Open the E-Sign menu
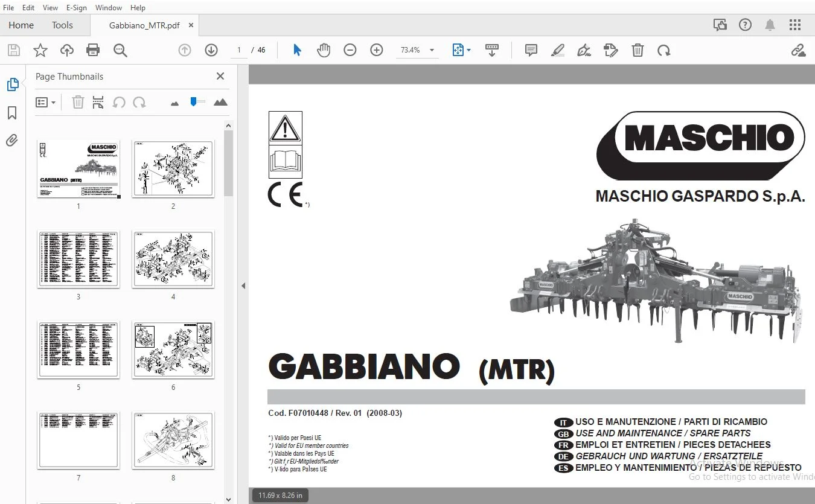 [x=77, y=8]
